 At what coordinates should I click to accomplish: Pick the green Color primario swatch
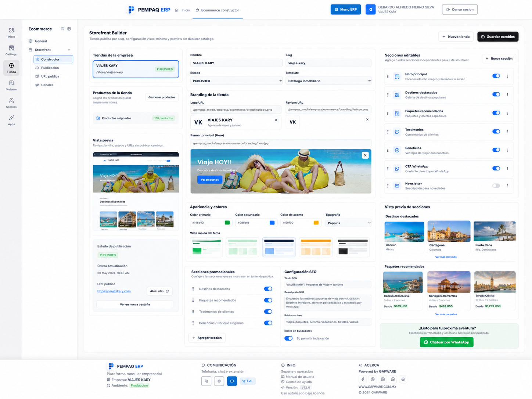click(x=227, y=223)
